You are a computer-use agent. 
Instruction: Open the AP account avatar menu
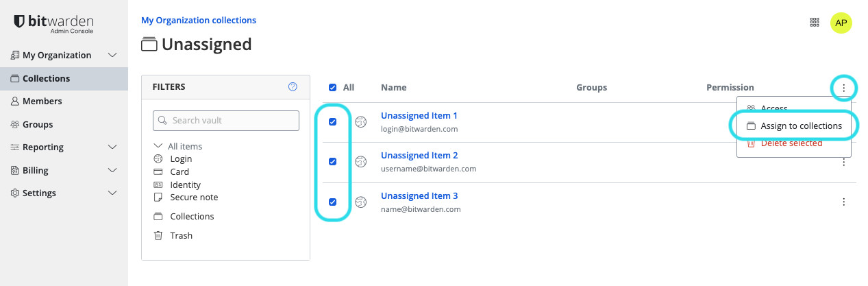tap(841, 23)
